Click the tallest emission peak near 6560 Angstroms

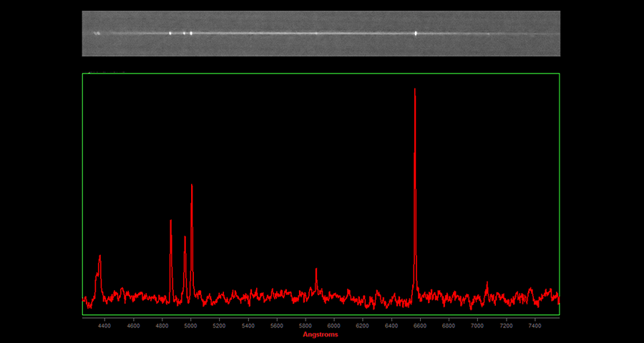[415, 90]
